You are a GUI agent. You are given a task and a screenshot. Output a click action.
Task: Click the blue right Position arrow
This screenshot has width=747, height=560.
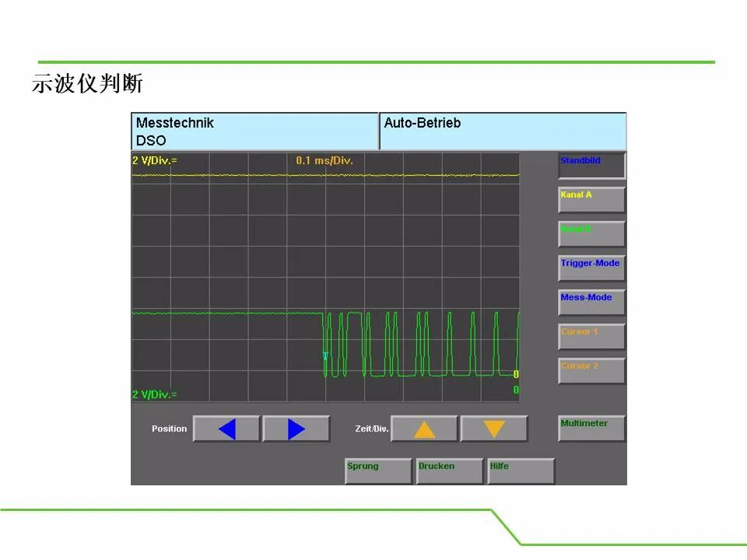pyautogui.click(x=296, y=429)
